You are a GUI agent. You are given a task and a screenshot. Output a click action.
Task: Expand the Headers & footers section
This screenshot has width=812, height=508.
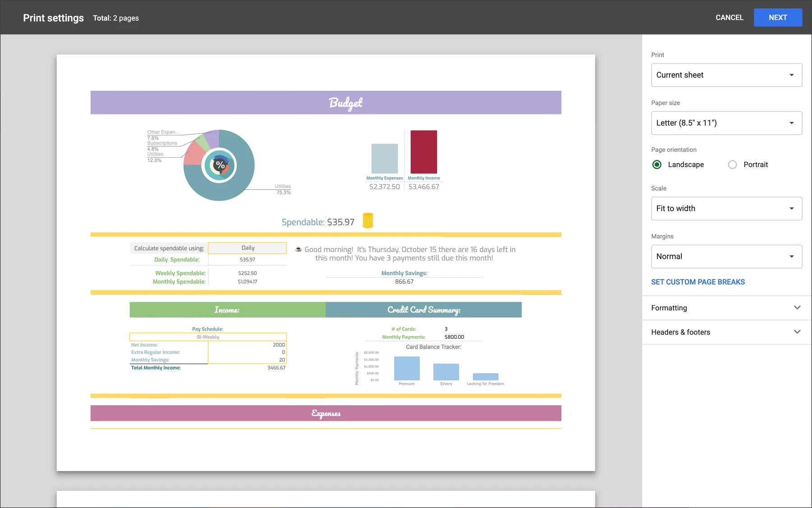tap(726, 332)
